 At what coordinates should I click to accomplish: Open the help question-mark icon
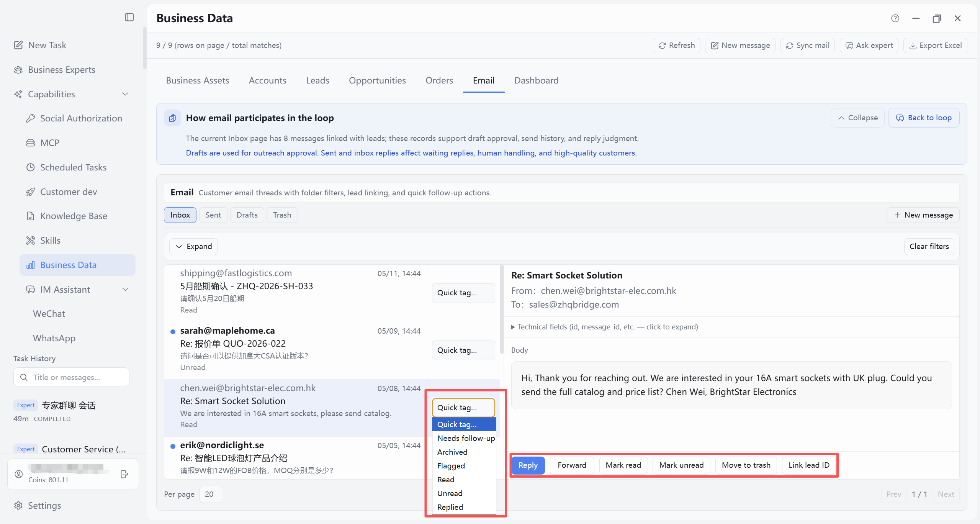click(x=895, y=18)
